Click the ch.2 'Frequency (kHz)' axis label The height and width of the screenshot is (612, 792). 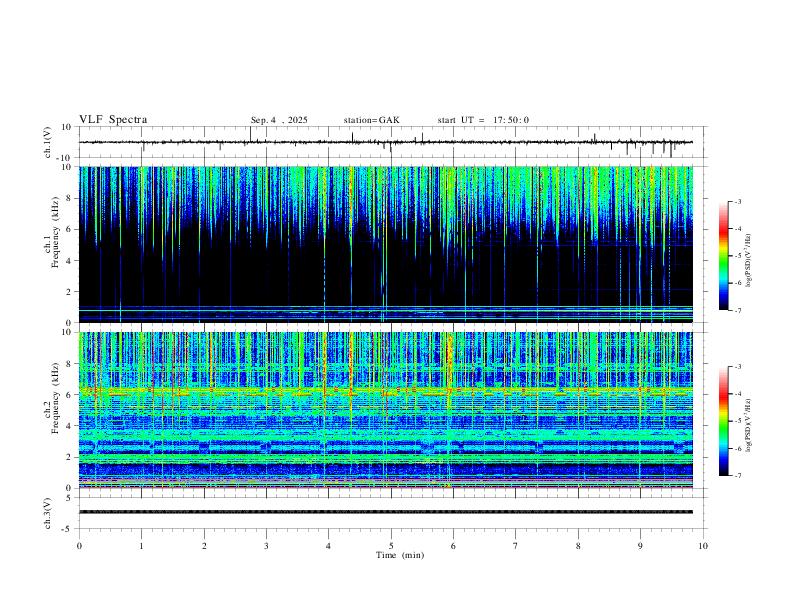(x=56, y=398)
